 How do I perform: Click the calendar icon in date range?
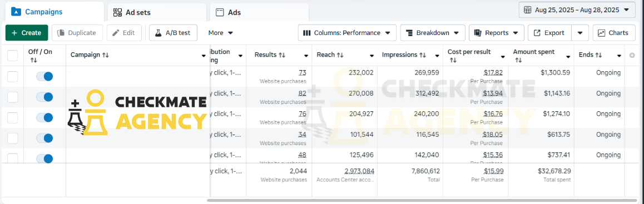[x=528, y=10]
